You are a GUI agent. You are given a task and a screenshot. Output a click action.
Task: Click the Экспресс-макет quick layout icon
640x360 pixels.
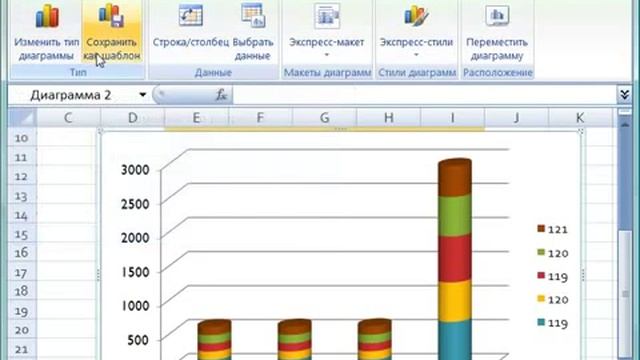pos(327,16)
